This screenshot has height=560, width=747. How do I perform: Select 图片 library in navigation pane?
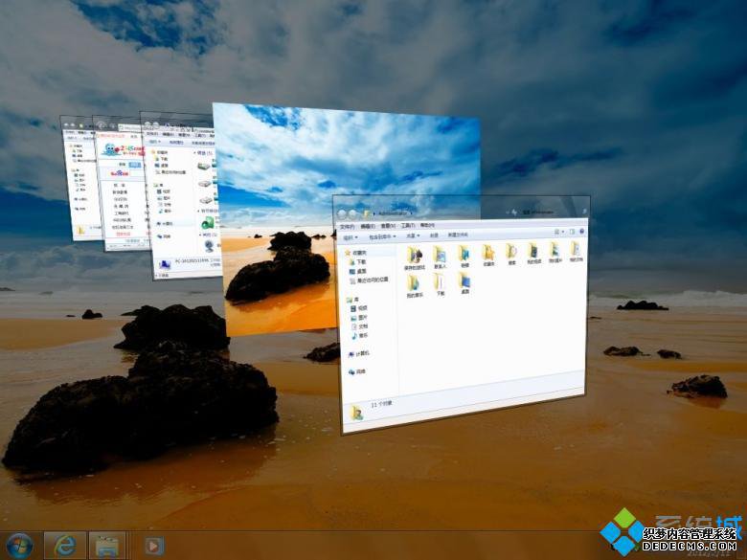pyautogui.click(x=360, y=318)
